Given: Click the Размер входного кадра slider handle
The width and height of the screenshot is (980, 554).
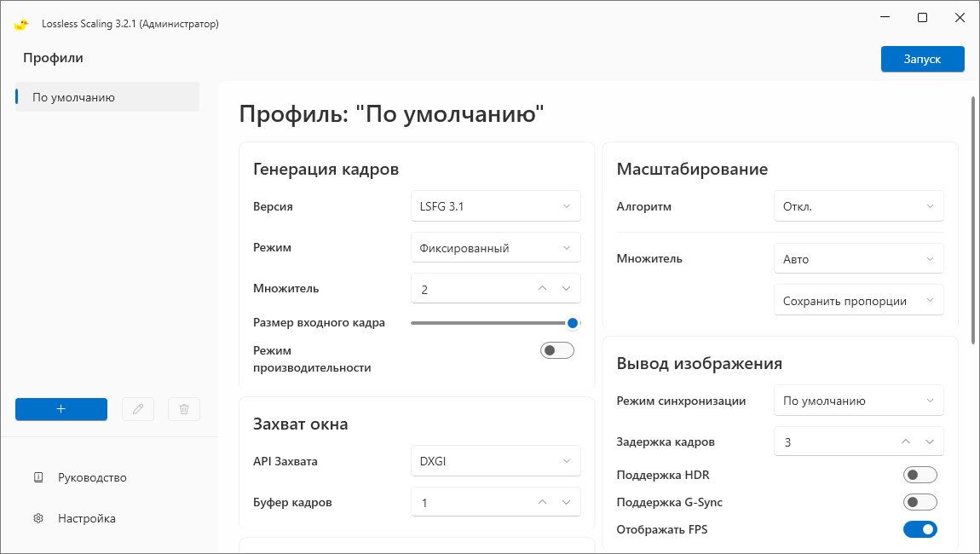Looking at the screenshot, I should click(x=573, y=323).
